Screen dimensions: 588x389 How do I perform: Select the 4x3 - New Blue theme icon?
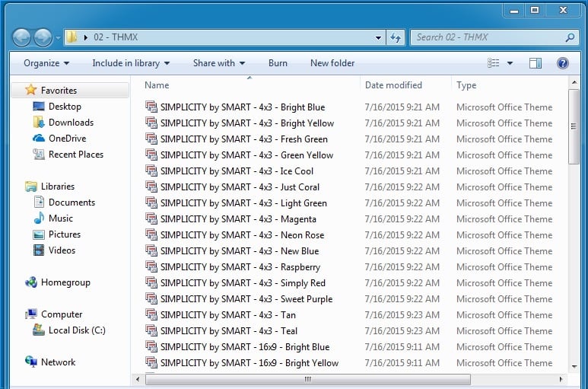coord(151,250)
